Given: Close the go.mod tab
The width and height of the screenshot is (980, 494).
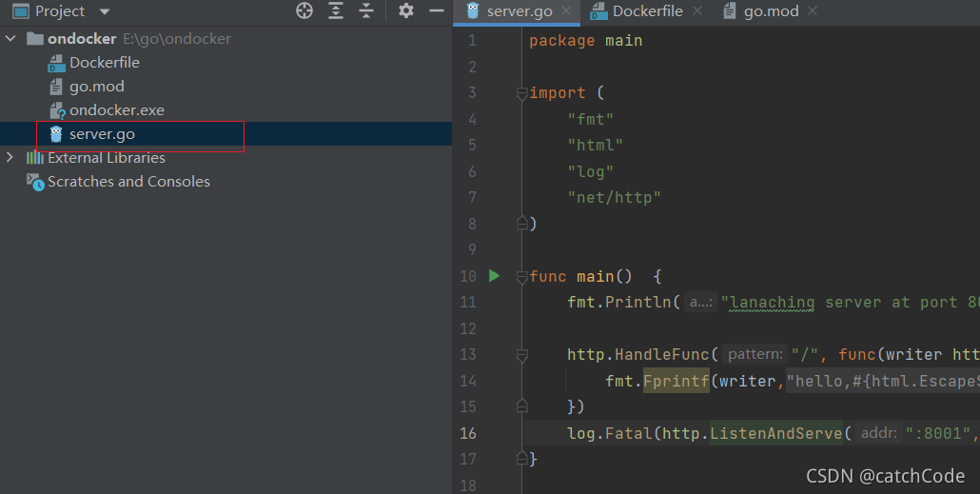Looking at the screenshot, I should [813, 10].
